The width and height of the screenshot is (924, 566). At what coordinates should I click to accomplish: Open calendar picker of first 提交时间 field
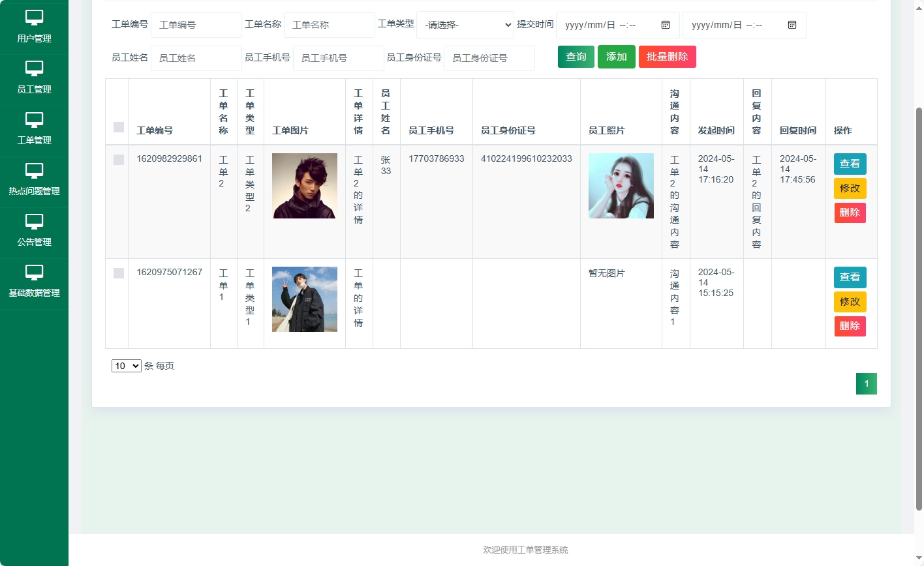point(666,25)
